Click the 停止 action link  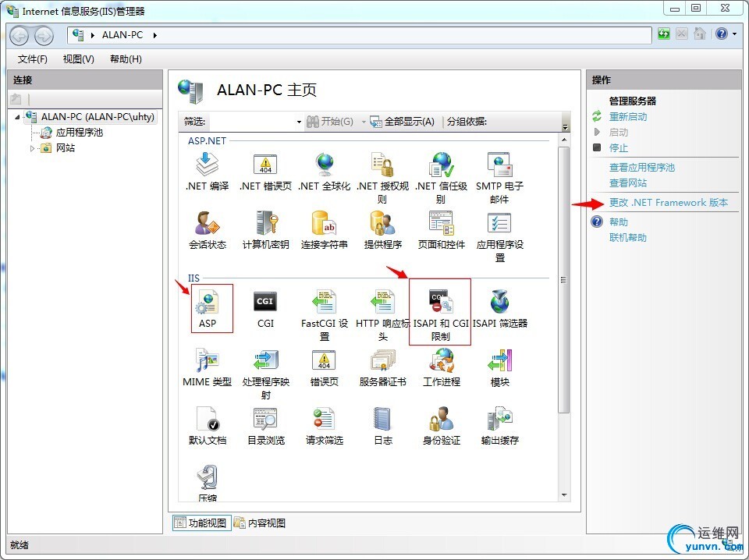click(618, 147)
